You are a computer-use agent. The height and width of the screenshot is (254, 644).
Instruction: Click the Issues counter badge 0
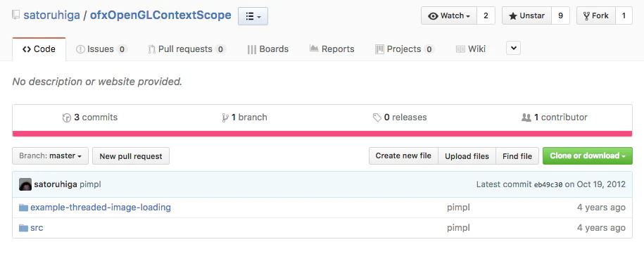[x=122, y=49]
